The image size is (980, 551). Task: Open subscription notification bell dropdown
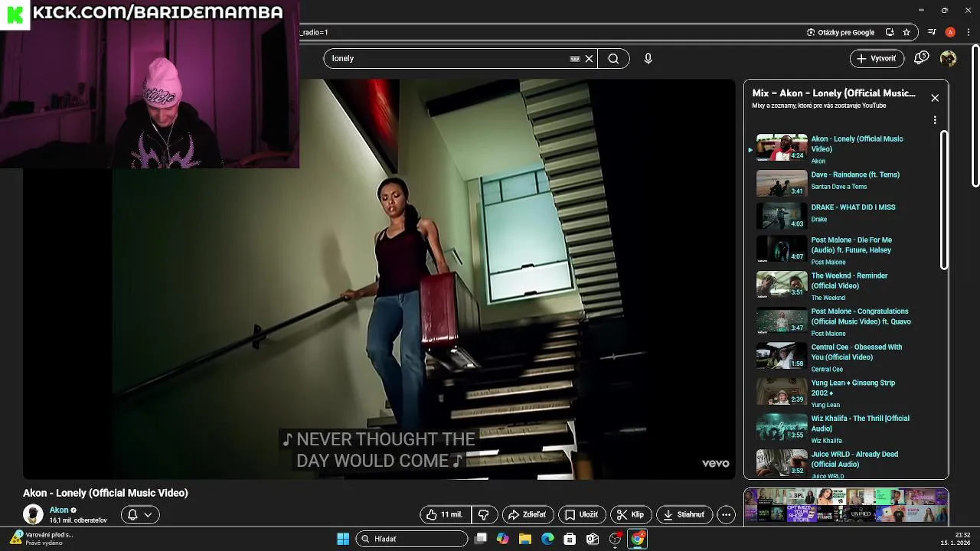tap(140, 515)
